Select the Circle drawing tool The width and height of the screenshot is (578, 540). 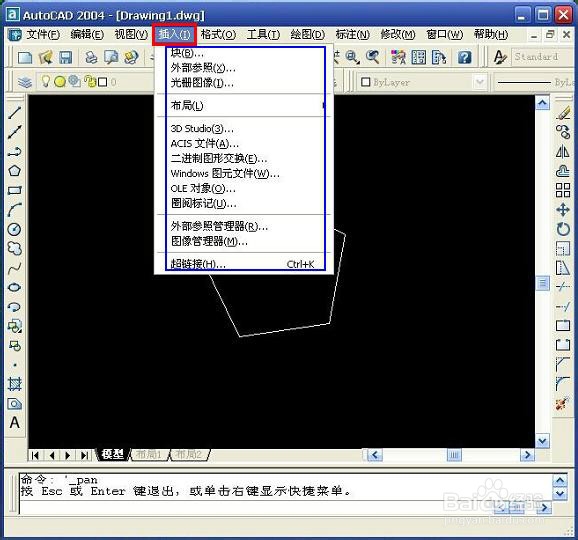coord(14,229)
